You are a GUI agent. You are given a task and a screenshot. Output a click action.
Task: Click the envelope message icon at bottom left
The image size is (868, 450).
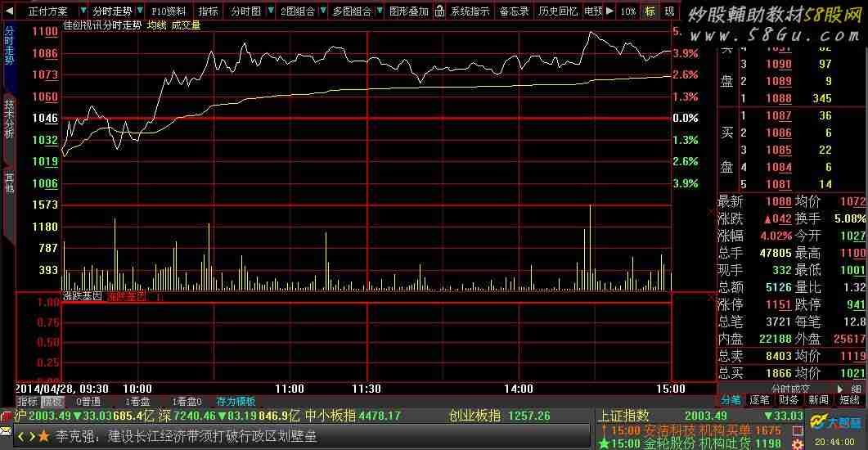click(x=7, y=430)
